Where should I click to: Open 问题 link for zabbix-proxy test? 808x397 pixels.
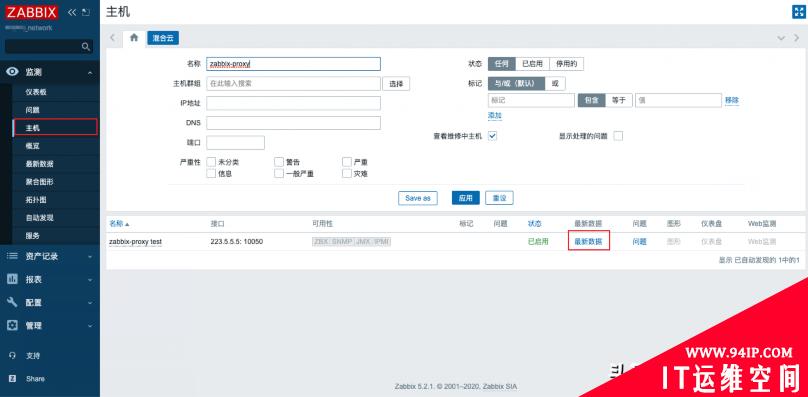(639, 241)
